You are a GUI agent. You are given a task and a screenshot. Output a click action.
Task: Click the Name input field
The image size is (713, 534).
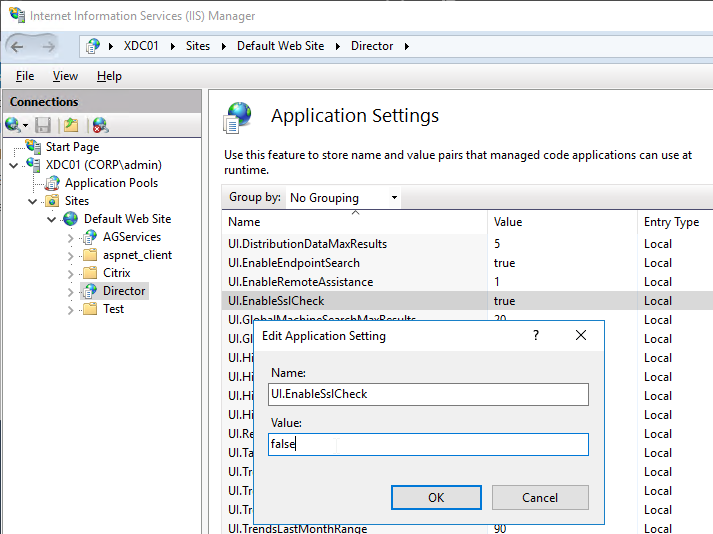point(428,394)
